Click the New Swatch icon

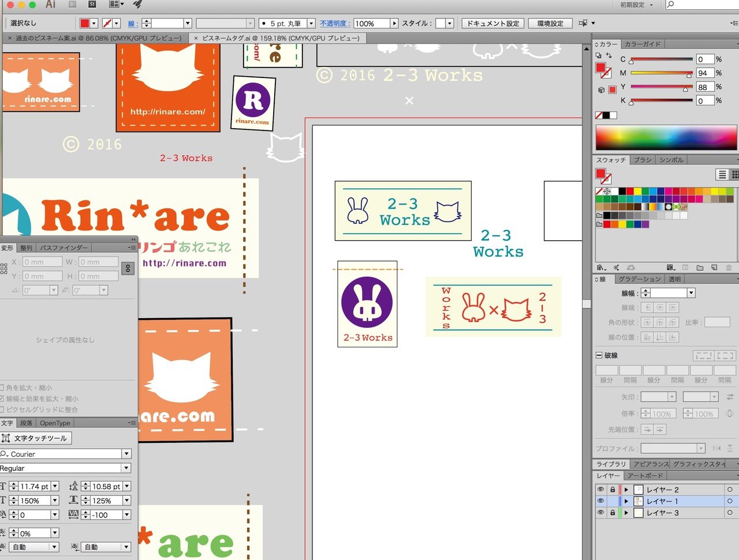click(x=714, y=268)
